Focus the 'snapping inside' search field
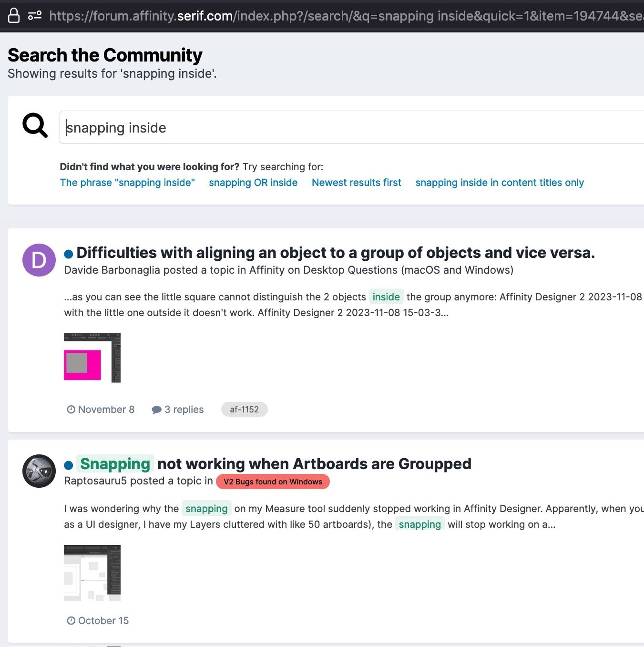 (352, 127)
